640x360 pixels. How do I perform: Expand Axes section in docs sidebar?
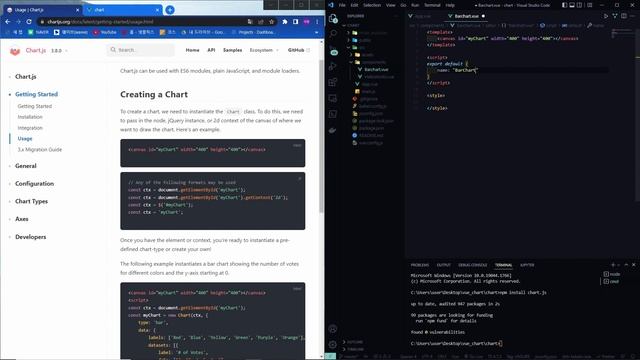coord(22,219)
